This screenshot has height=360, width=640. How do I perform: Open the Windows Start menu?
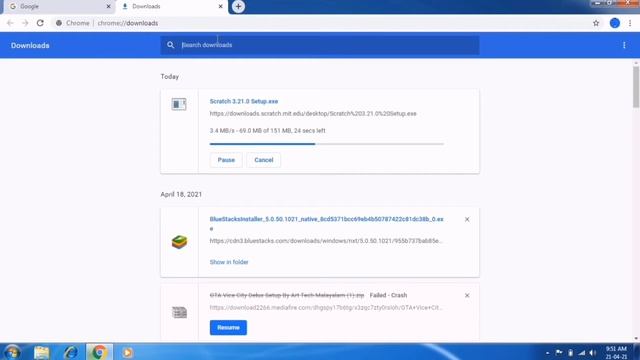pyautogui.click(x=12, y=352)
